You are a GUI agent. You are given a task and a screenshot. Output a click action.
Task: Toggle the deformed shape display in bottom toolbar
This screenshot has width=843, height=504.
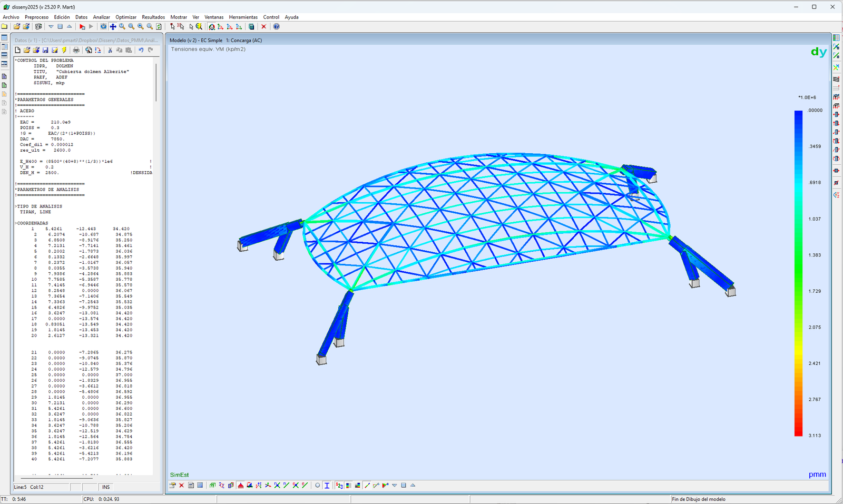pos(249,486)
